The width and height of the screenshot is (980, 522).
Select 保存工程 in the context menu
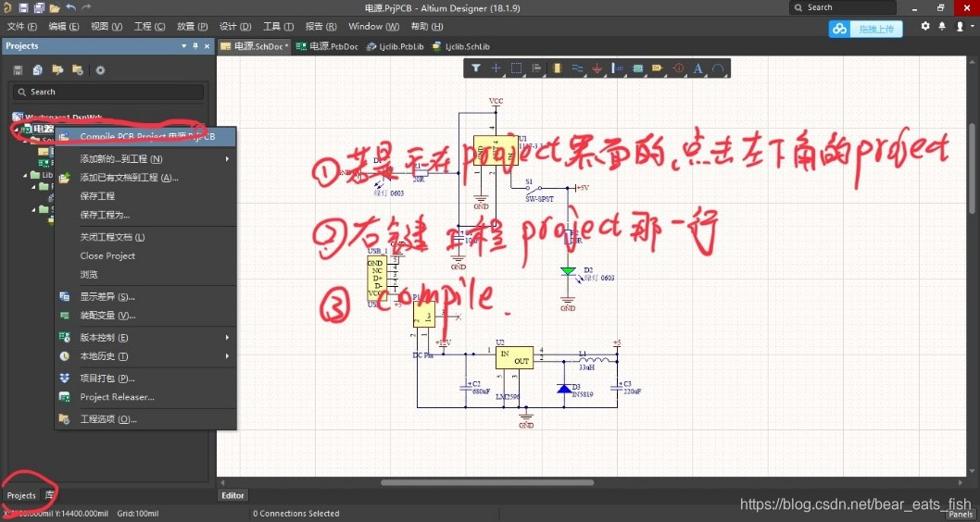[145, 196]
